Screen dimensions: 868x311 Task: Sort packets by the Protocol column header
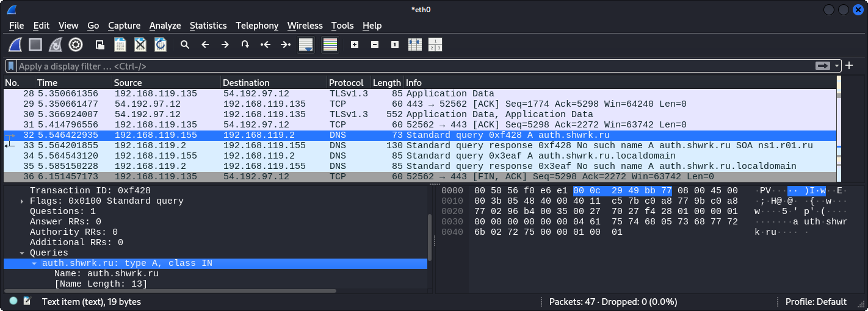coord(345,83)
